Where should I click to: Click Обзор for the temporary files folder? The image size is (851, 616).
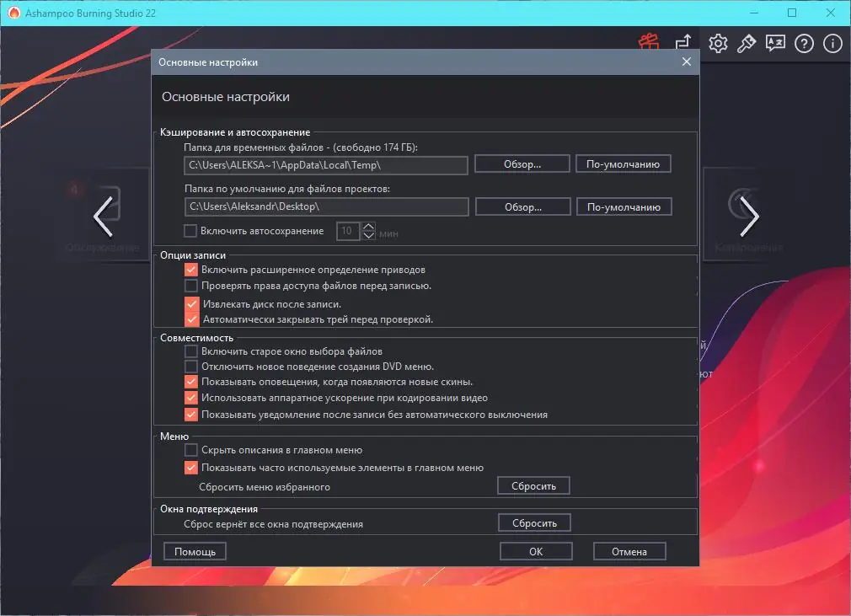coord(522,164)
